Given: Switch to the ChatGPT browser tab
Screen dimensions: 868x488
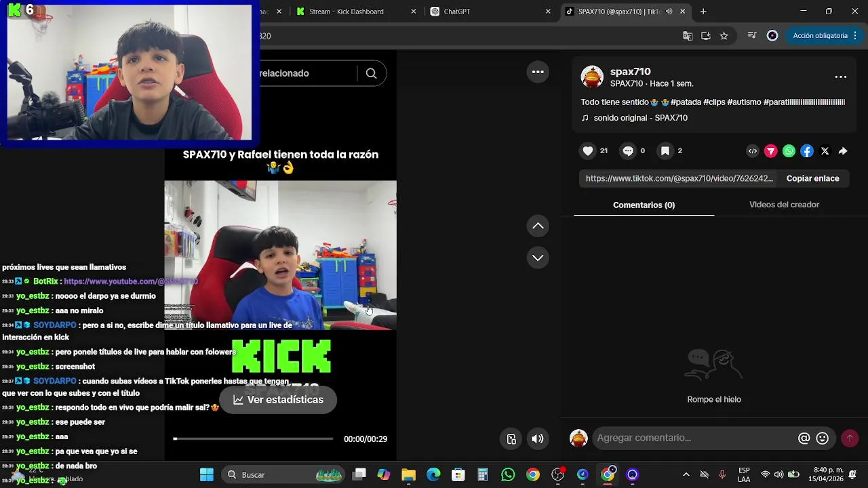Looking at the screenshot, I should (490, 12).
